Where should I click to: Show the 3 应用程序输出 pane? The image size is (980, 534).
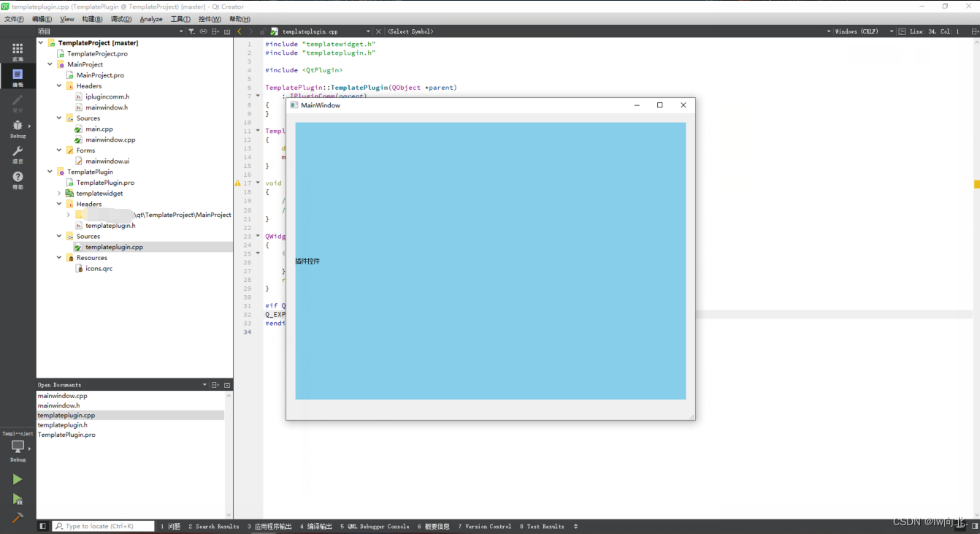[x=269, y=526]
